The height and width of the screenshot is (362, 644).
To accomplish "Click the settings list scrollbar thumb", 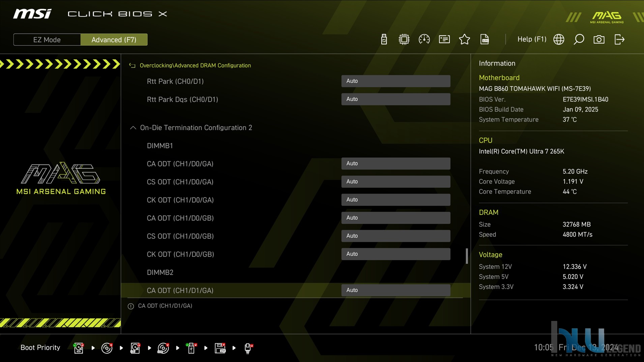I will [467, 256].
